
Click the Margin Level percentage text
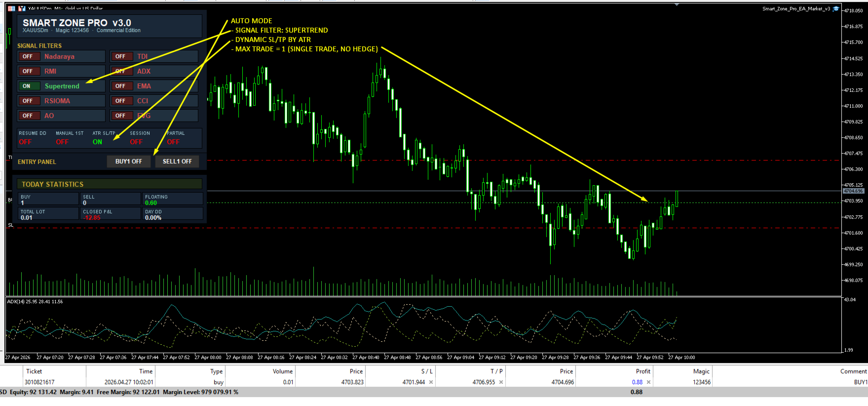coord(201,392)
